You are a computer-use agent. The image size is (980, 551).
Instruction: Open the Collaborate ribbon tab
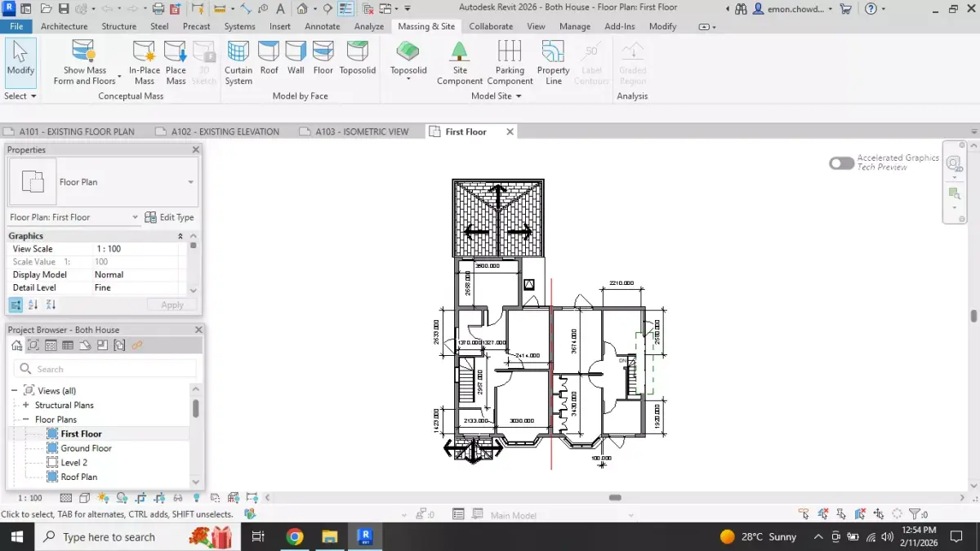491,26
